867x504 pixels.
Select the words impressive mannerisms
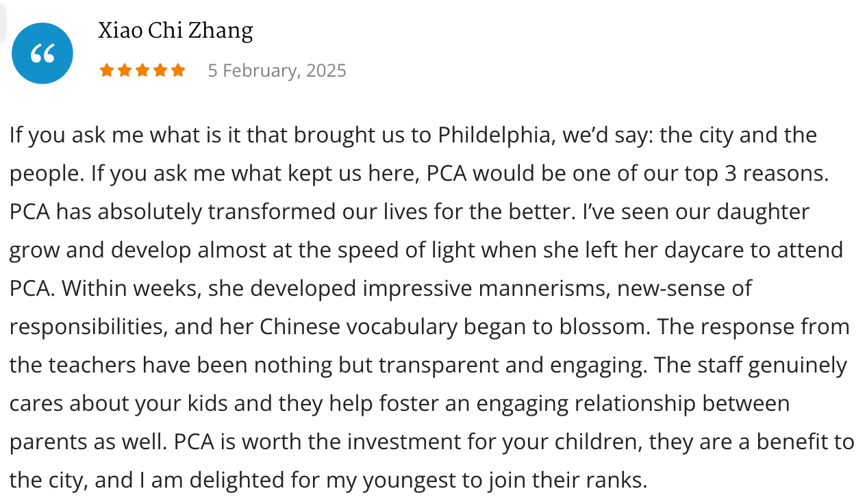click(486, 288)
